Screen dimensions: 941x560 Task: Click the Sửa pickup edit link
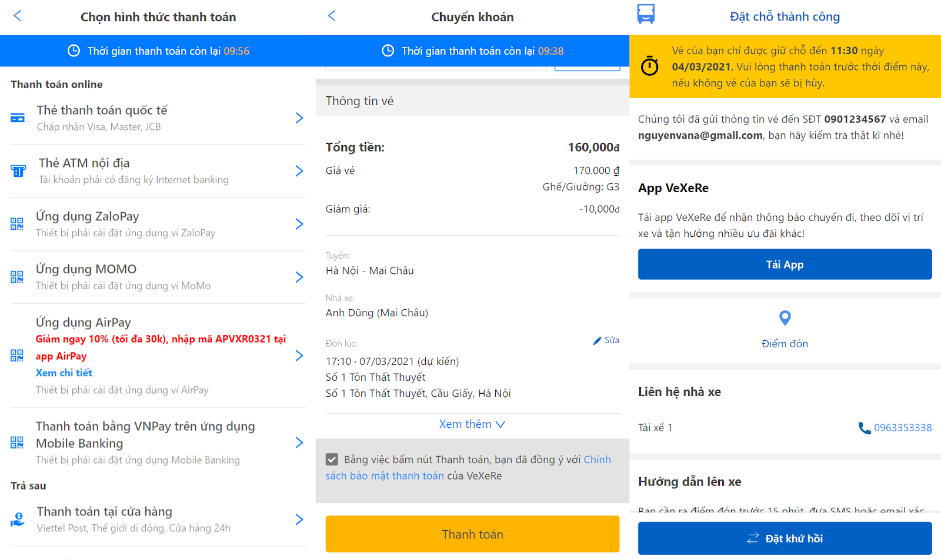point(612,340)
